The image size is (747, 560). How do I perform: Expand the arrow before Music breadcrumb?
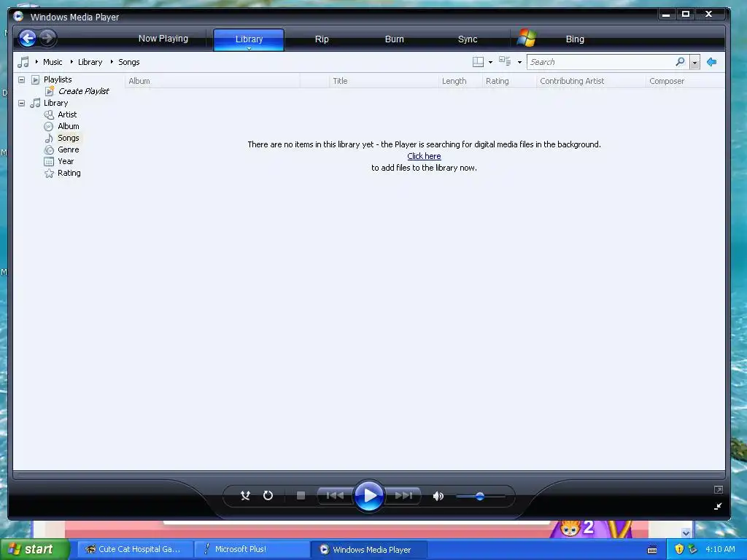[36, 62]
